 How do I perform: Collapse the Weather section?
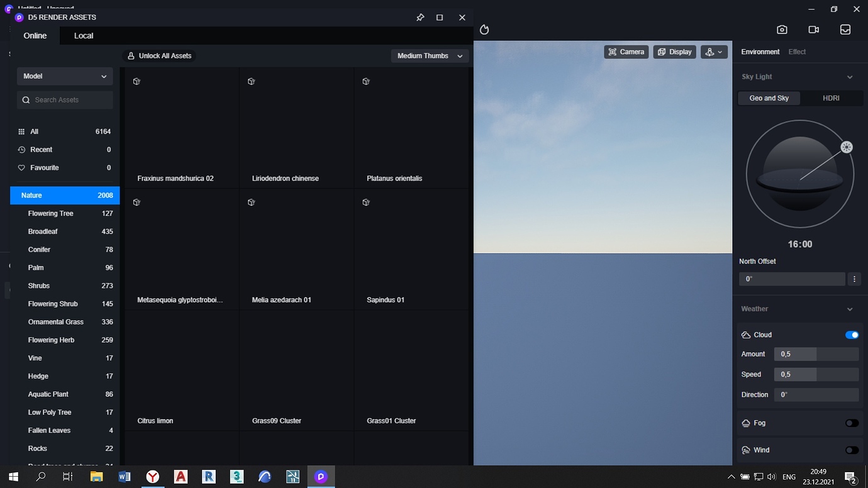click(850, 309)
